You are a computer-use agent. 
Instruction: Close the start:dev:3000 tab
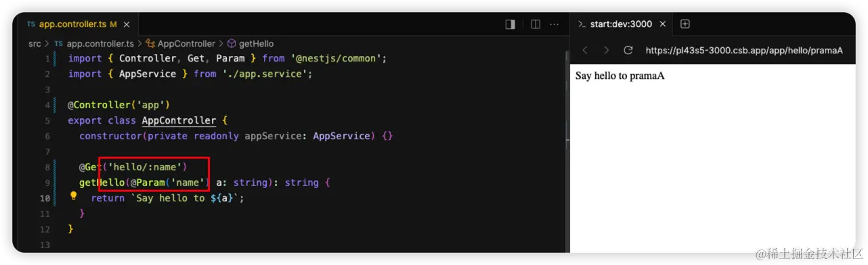[663, 24]
